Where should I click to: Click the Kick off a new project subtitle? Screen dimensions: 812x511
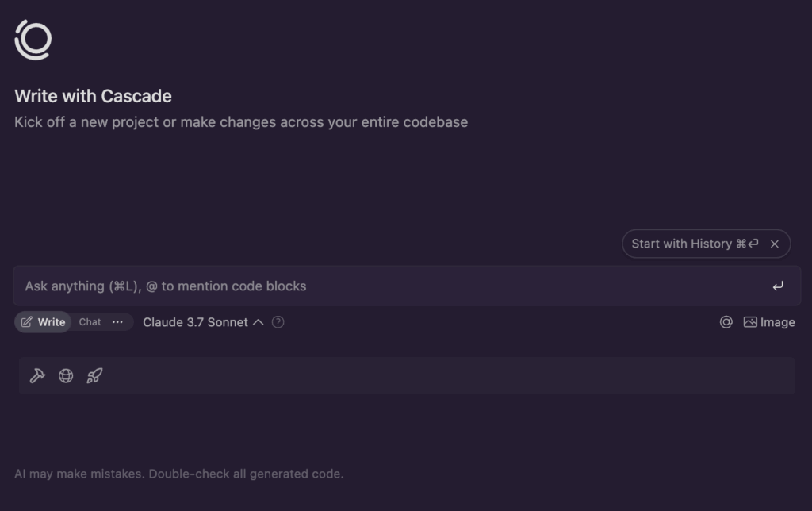point(241,121)
